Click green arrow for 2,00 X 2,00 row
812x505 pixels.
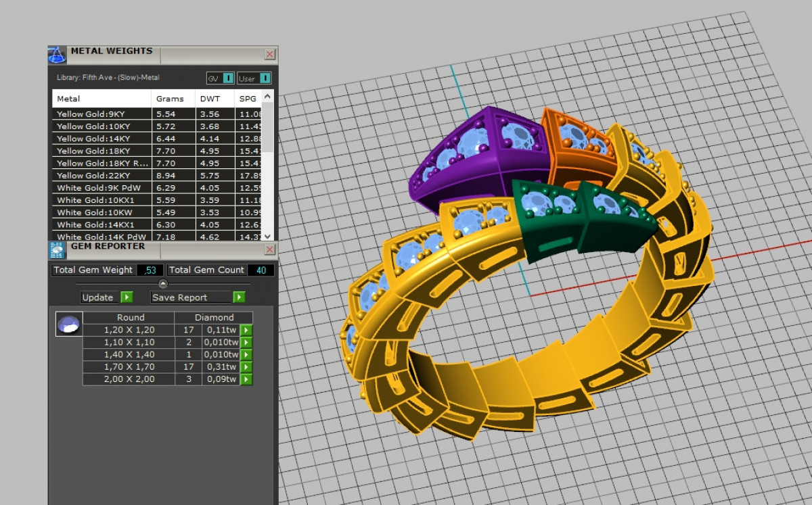[x=246, y=379]
